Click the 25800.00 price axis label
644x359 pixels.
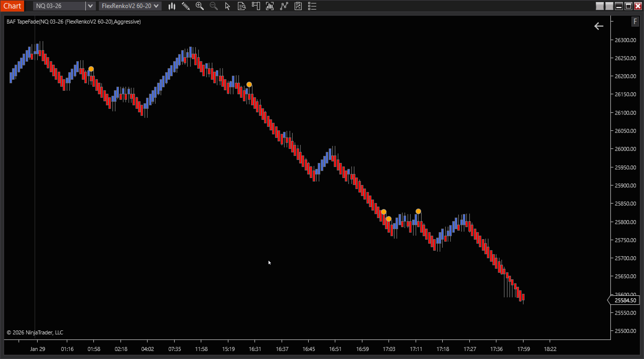point(625,222)
